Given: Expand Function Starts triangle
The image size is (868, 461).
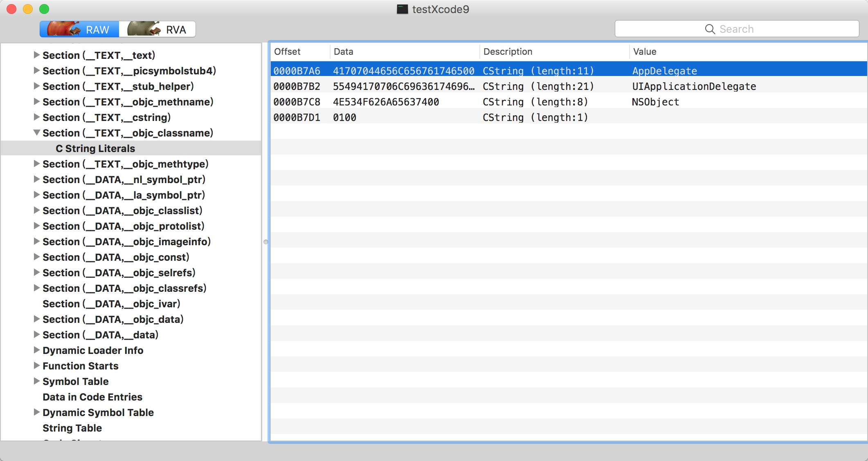Looking at the screenshot, I should coord(36,365).
